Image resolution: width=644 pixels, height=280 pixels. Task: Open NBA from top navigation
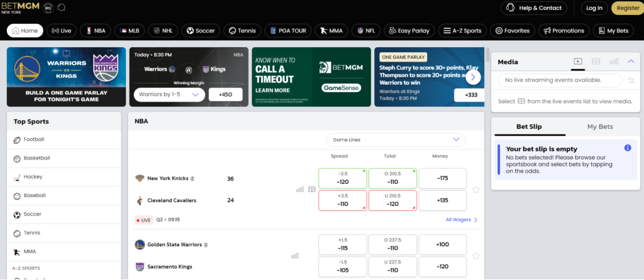(x=96, y=31)
